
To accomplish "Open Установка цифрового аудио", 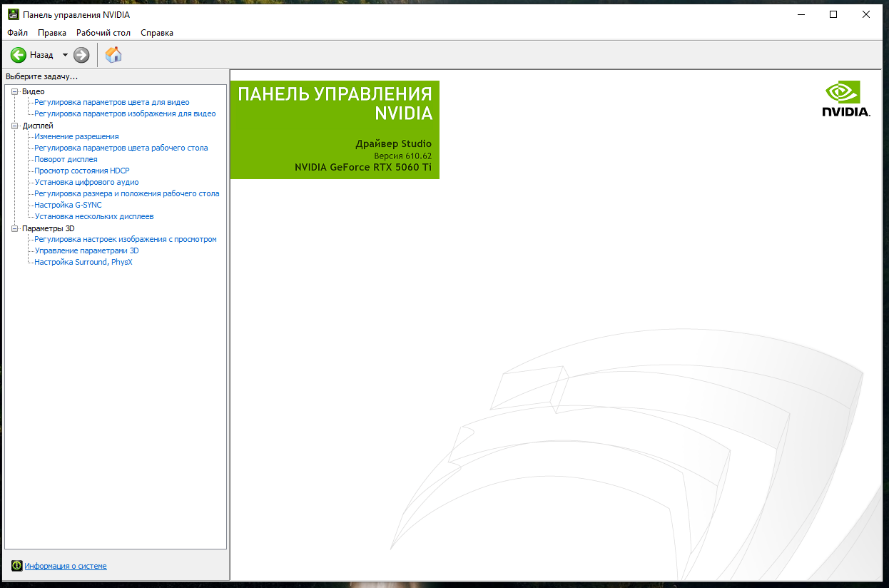I will 86,182.
